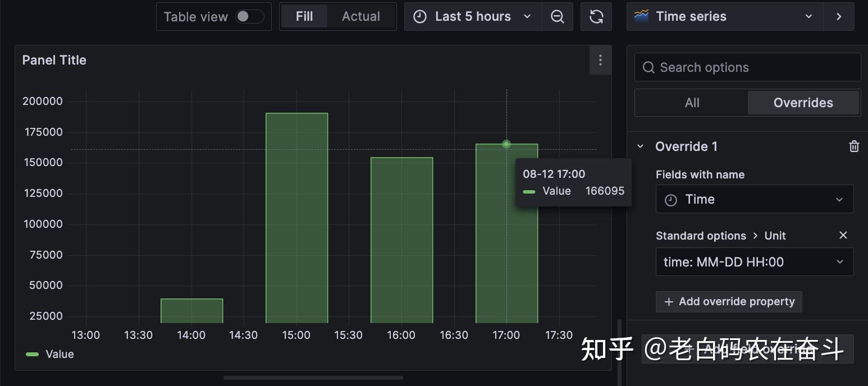Open the Panel Title kebab menu
The width and height of the screenshot is (868, 386).
tap(600, 60)
